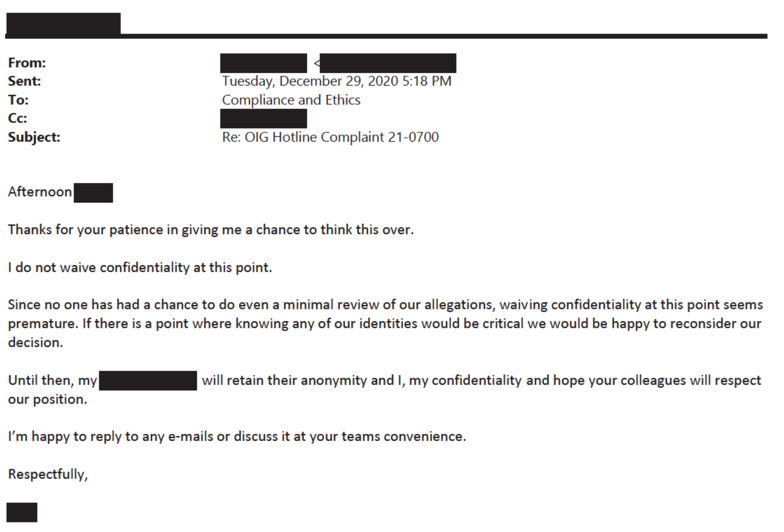Click the redacted block after 'Until then, my'
784x532 pixels.
pyautogui.click(x=148, y=381)
